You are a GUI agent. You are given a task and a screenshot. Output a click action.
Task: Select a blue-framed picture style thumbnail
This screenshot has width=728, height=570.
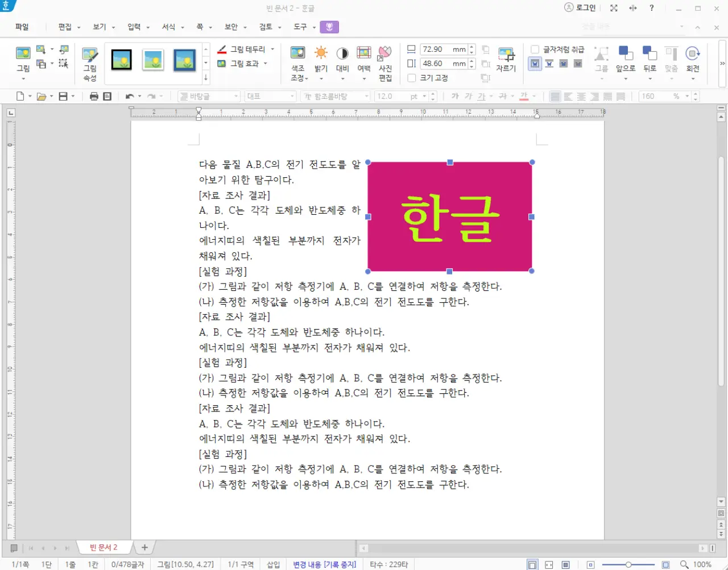tap(183, 59)
